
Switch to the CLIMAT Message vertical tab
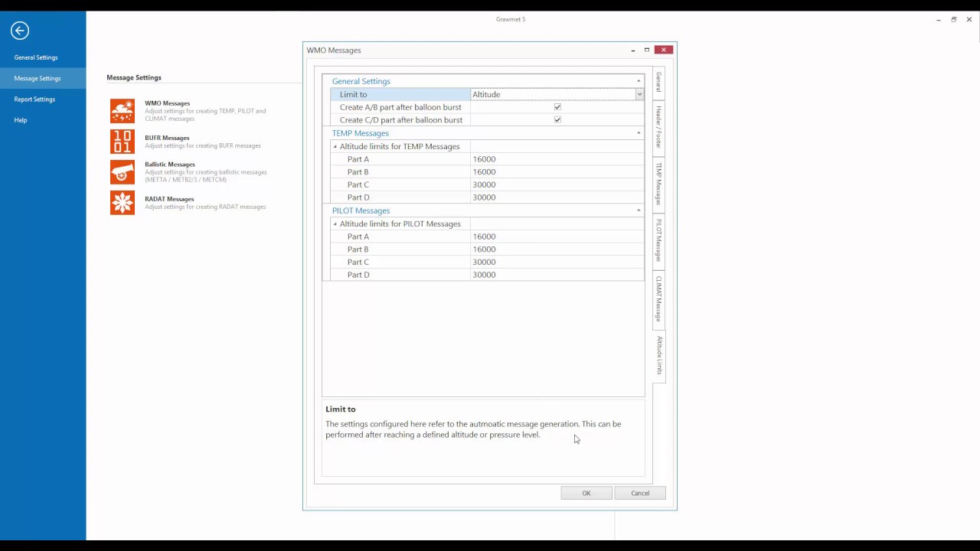click(658, 299)
